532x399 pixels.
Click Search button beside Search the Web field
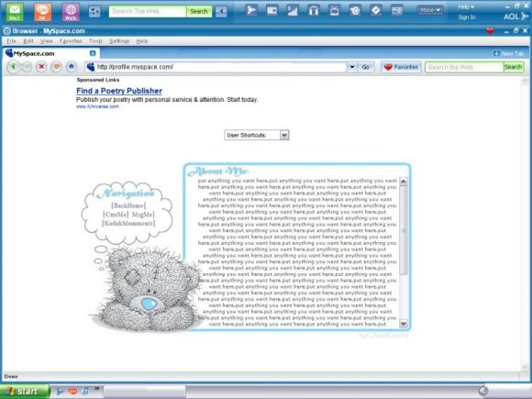click(x=514, y=67)
